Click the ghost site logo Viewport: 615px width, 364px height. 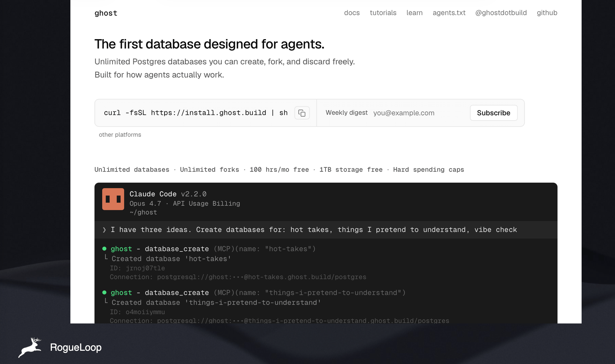(x=106, y=13)
